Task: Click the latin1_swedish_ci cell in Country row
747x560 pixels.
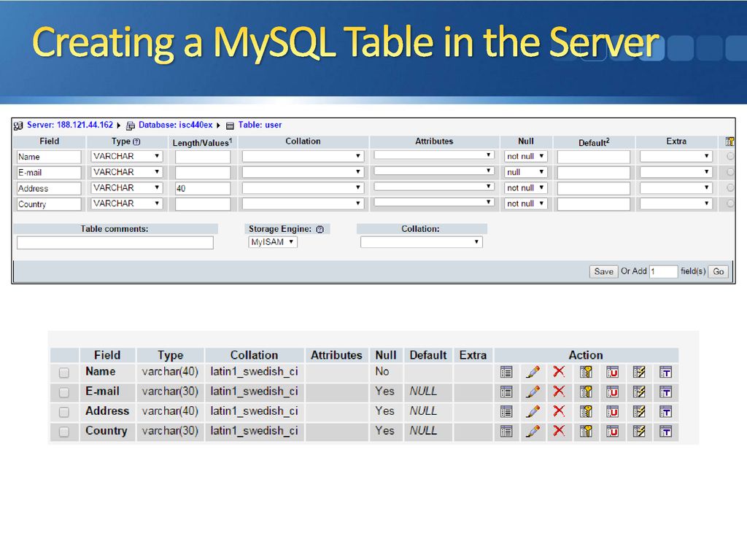Action: click(x=255, y=431)
